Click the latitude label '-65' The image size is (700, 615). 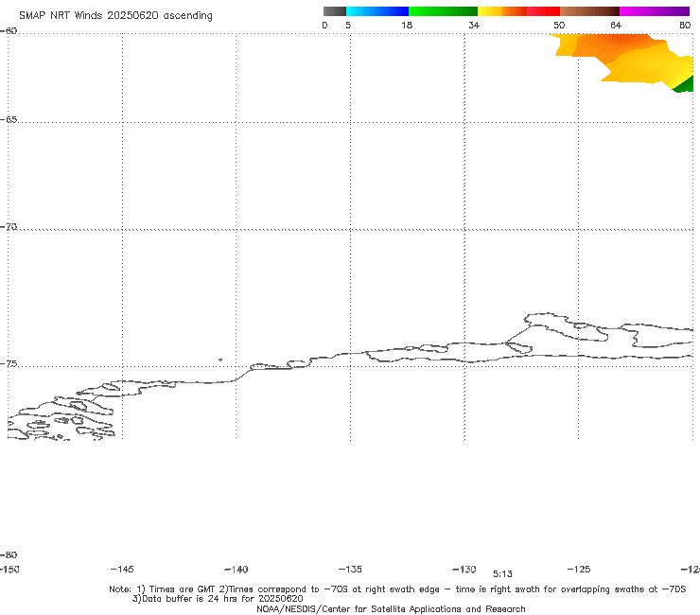point(9,120)
